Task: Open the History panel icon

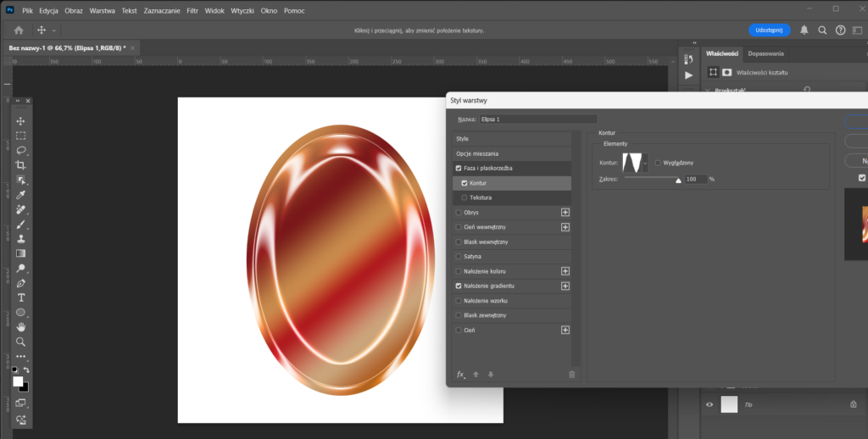Action: pos(688,58)
